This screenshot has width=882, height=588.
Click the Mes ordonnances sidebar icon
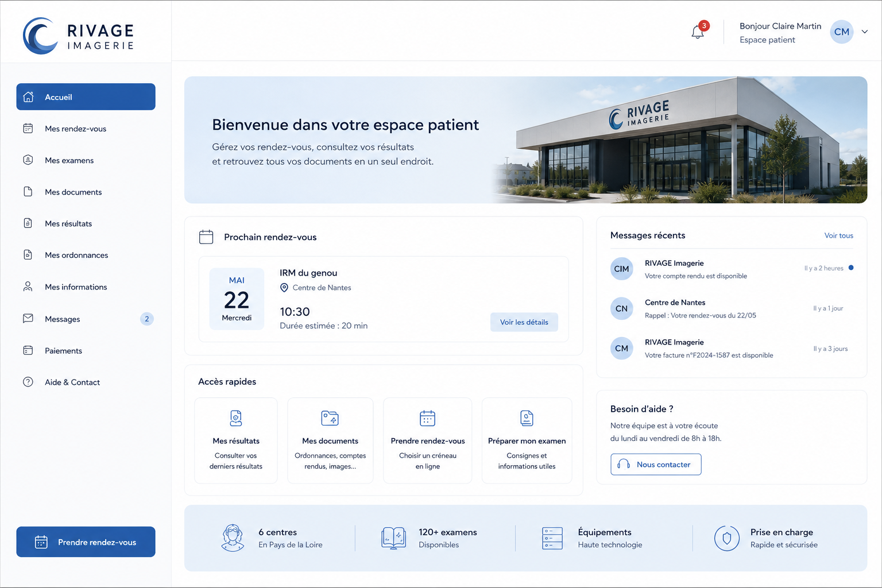pos(28,255)
